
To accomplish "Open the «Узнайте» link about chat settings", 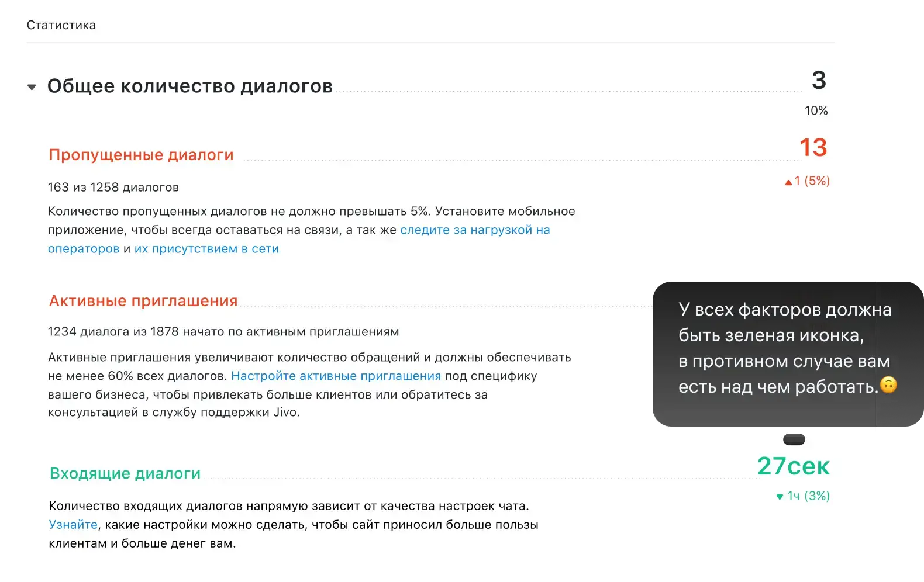I will click(x=73, y=524).
